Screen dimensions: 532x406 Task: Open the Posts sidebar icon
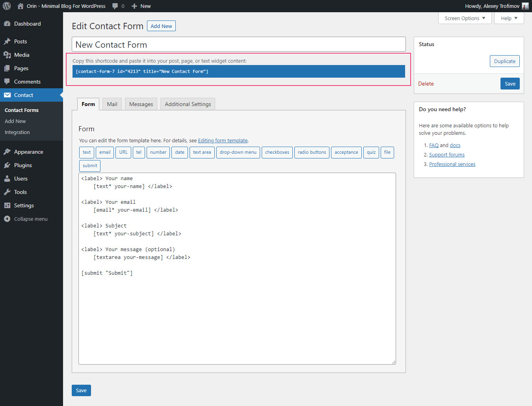coord(8,41)
